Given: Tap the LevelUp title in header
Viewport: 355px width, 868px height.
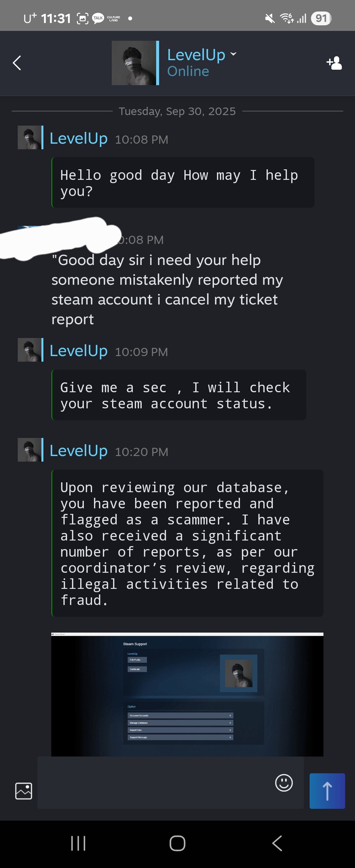Looking at the screenshot, I should (x=196, y=55).
